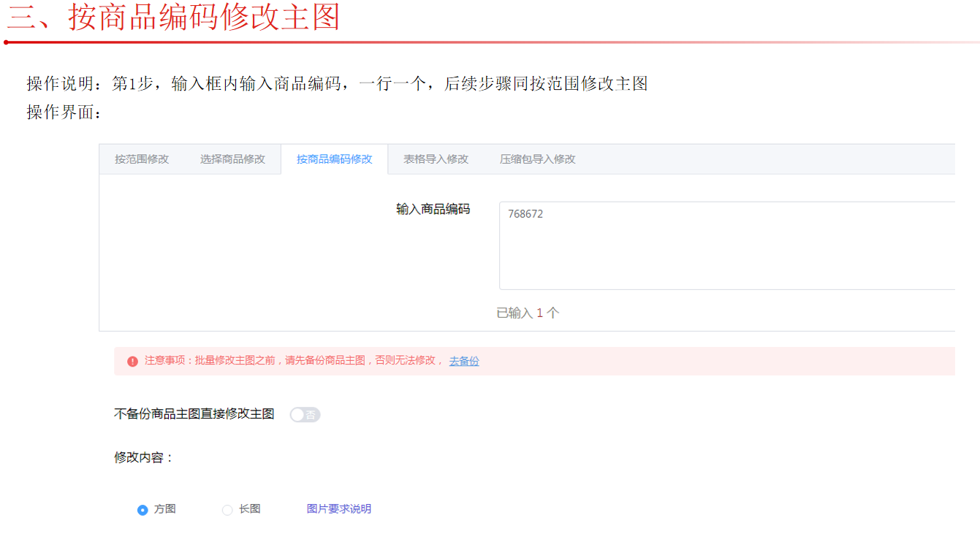Select the 方图 radio button

(143, 510)
